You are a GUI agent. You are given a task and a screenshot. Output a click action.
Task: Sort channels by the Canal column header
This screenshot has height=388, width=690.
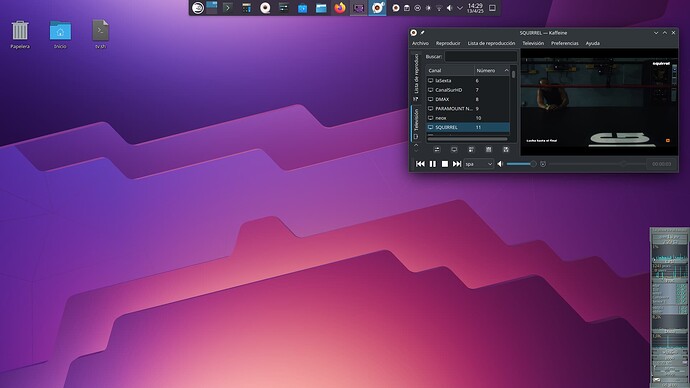point(450,70)
